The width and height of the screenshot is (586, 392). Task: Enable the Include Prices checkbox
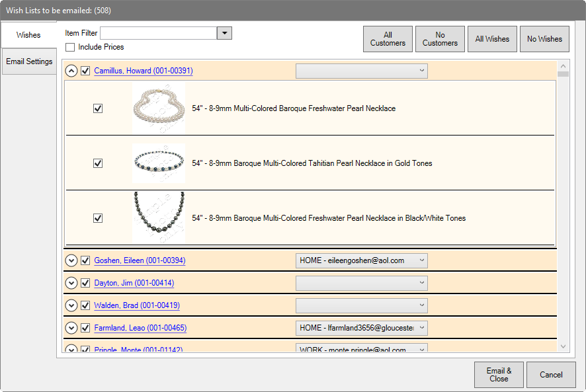point(70,47)
